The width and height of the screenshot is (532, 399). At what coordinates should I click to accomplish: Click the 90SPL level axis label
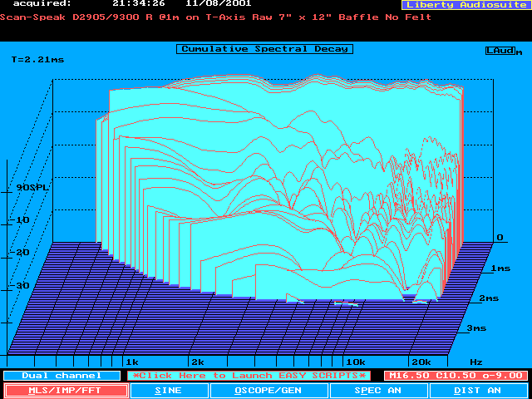coord(33,188)
